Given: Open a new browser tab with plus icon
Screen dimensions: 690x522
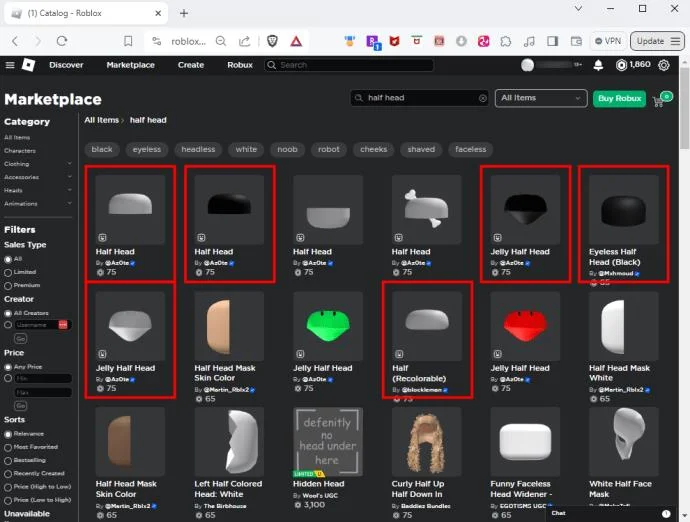Looking at the screenshot, I should click(x=184, y=14).
